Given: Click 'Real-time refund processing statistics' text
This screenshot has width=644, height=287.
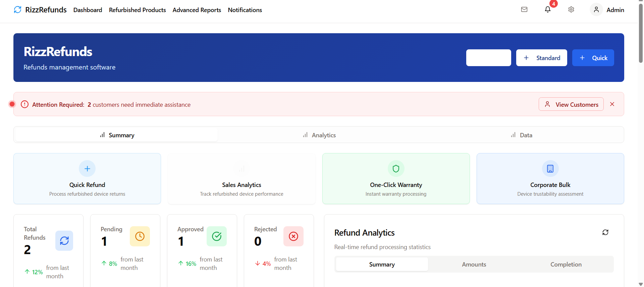Looking at the screenshot, I should pyautogui.click(x=382, y=247).
